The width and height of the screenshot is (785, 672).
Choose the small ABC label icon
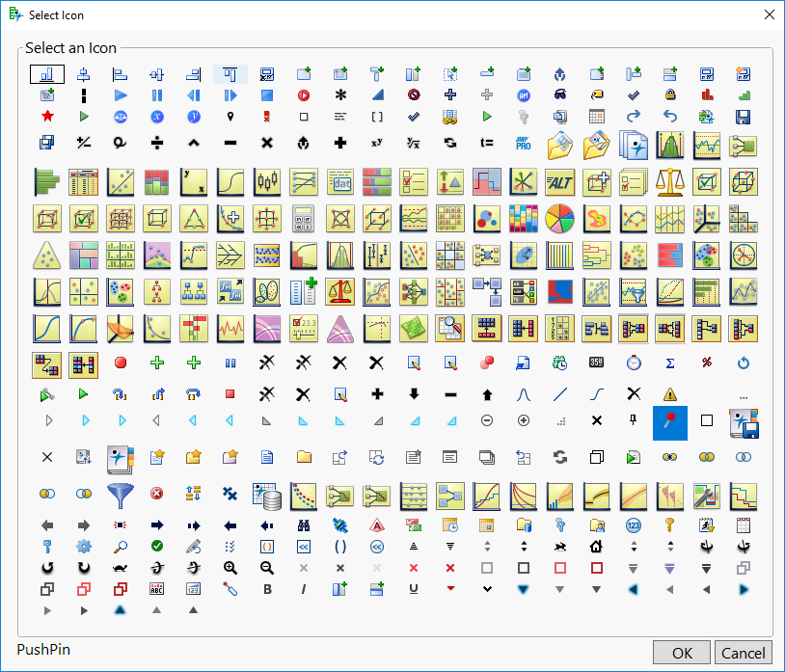156,589
